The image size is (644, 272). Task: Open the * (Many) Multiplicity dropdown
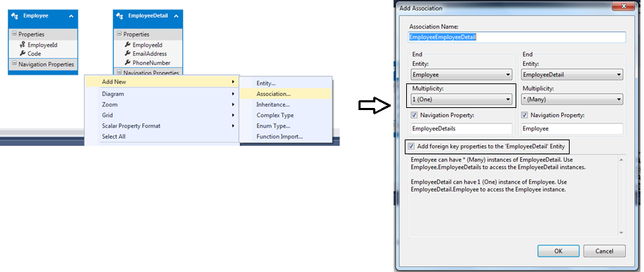572,100
